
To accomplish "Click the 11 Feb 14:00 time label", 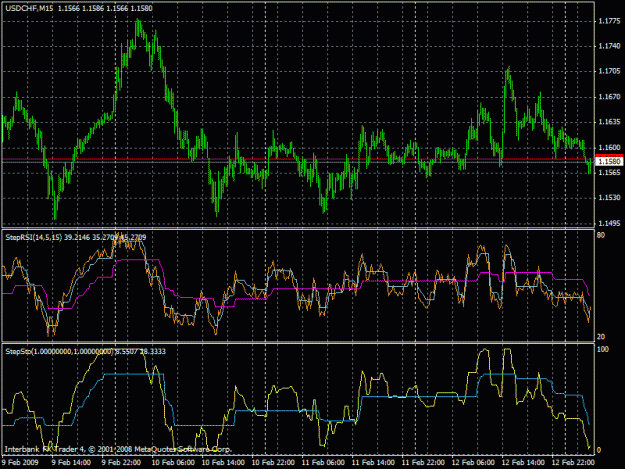I will [x=373, y=463].
